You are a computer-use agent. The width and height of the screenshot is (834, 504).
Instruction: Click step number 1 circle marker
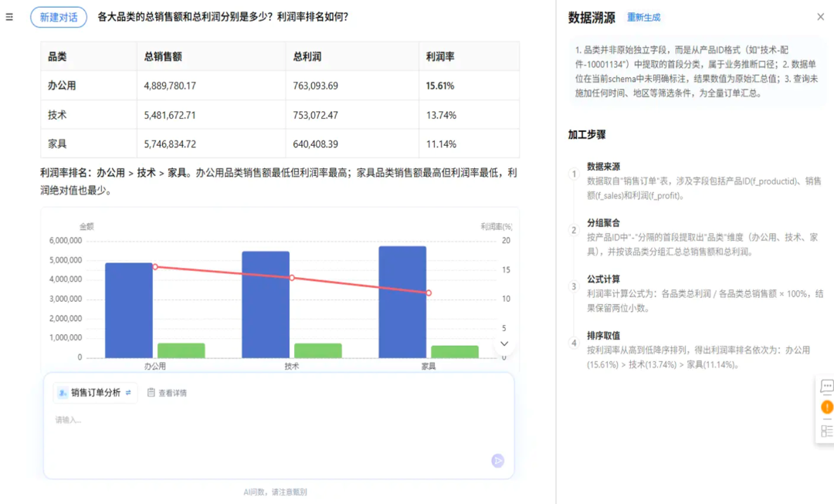[574, 174]
